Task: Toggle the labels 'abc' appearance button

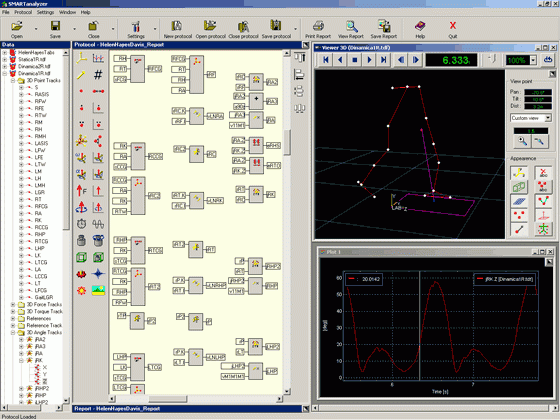Action: (543, 173)
